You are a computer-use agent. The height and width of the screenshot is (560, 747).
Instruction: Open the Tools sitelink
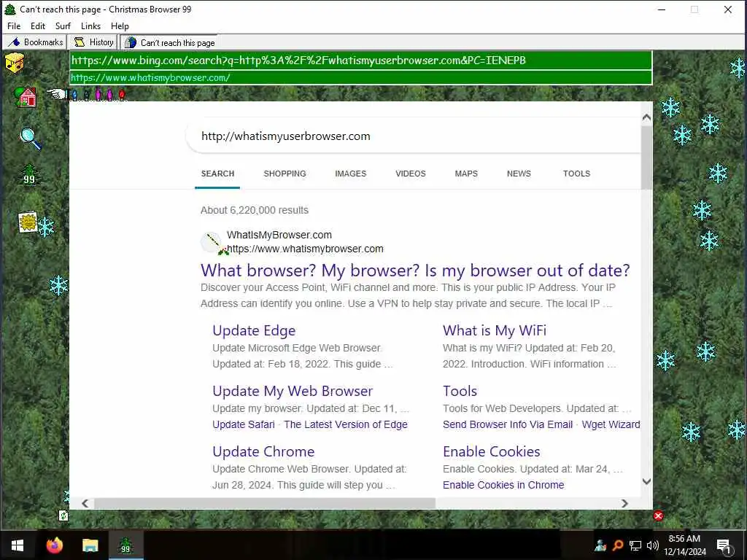coord(460,391)
